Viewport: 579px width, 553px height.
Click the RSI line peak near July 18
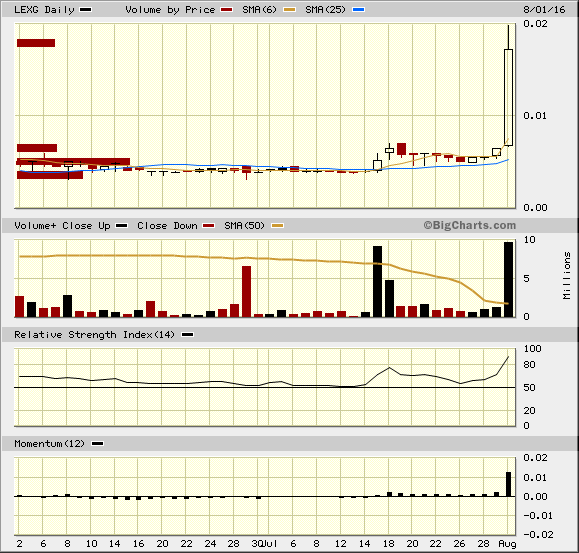[x=389, y=368]
